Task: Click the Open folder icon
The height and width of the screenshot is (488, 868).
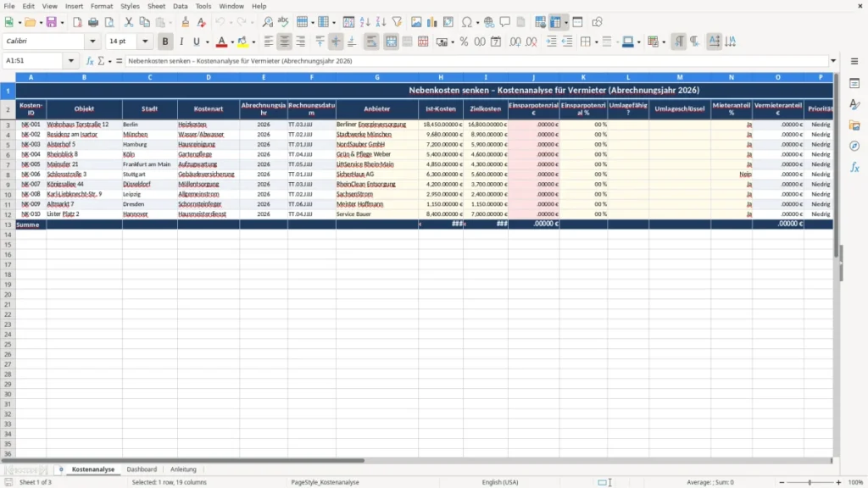Action: click(30, 22)
